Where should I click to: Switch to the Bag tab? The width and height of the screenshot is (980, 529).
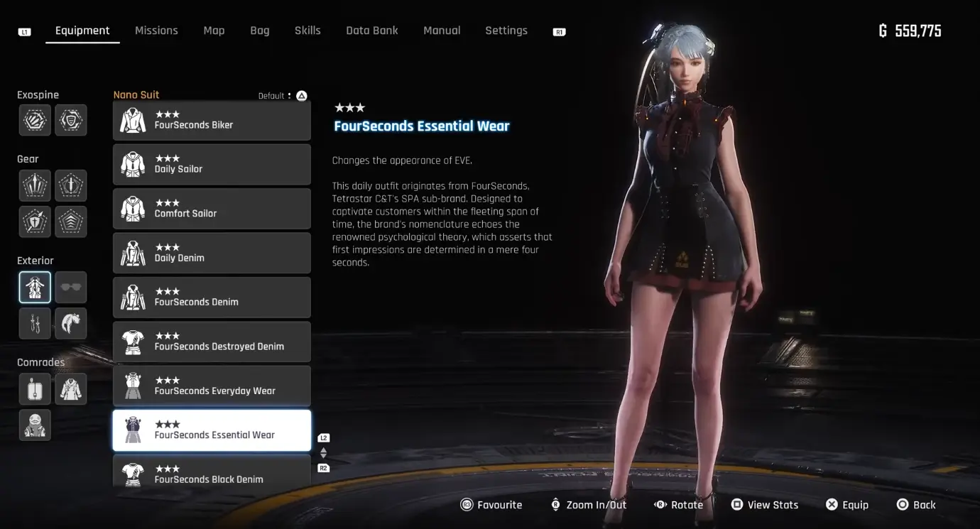[260, 31]
